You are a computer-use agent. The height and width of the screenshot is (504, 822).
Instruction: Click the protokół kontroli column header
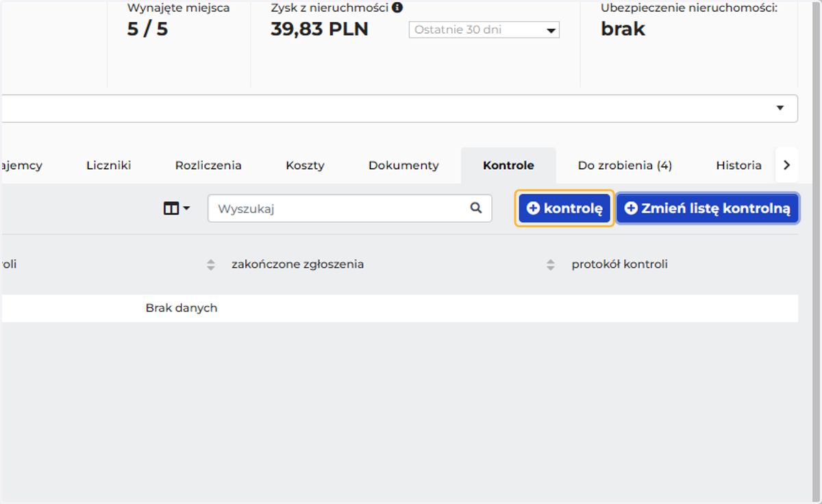pos(619,264)
